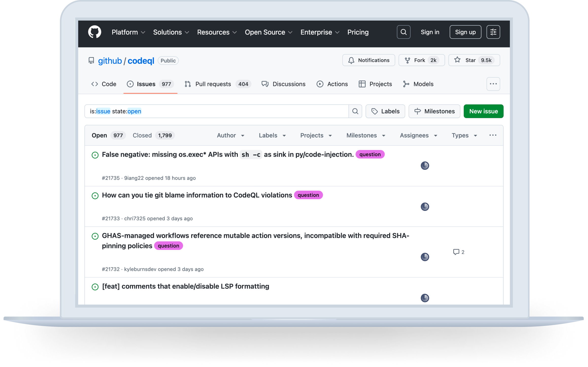The height and width of the screenshot is (367, 588).
Task: Open author kyleburnsdev's issues
Action: [x=140, y=269]
